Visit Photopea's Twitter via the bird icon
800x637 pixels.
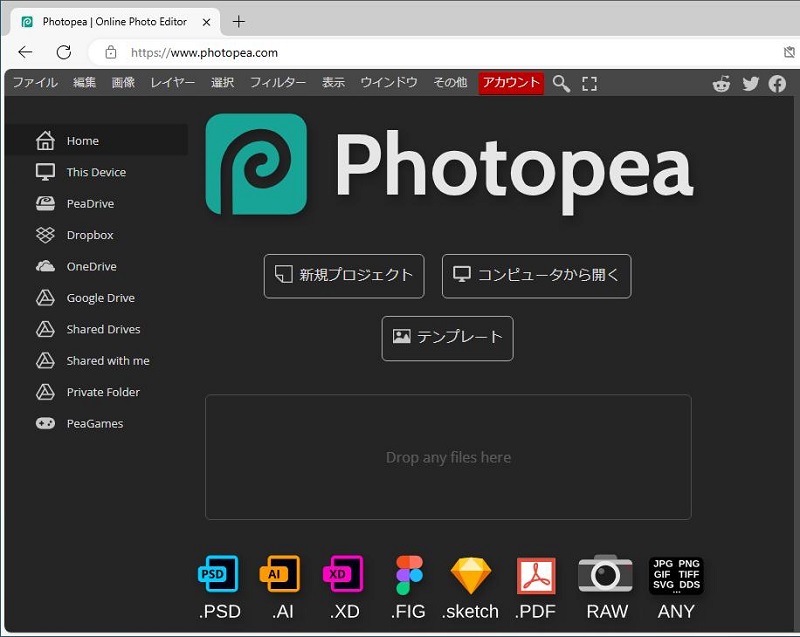click(x=750, y=83)
